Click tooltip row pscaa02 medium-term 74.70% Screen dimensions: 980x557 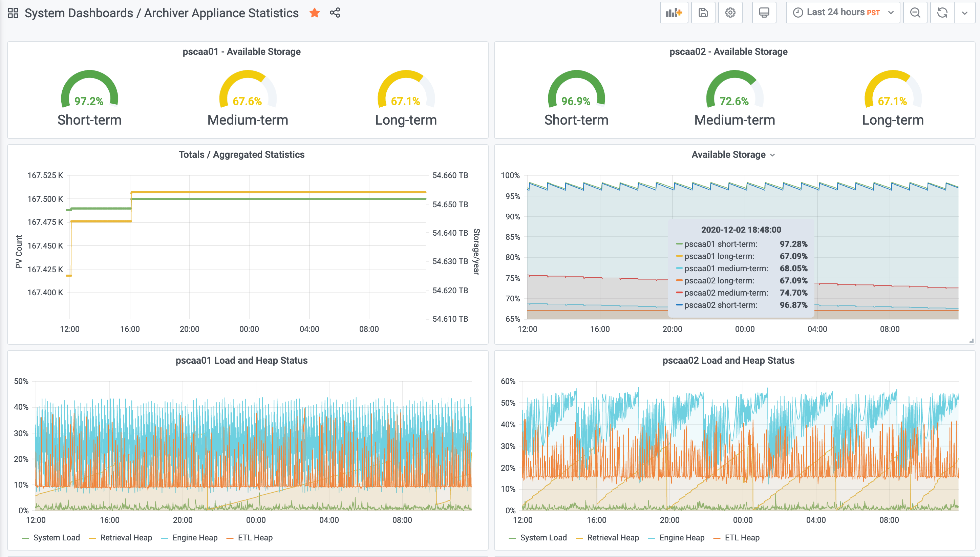(x=742, y=293)
